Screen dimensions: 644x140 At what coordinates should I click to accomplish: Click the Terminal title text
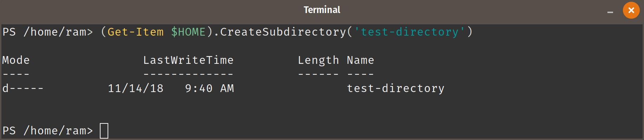pos(322,10)
